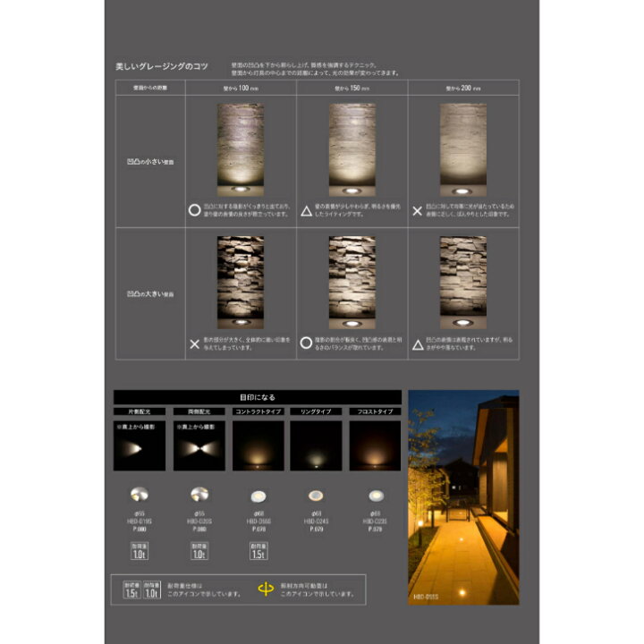Click the 美しいグレージングのコツ heading
The height and width of the screenshot is (644, 644).
coord(162,66)
